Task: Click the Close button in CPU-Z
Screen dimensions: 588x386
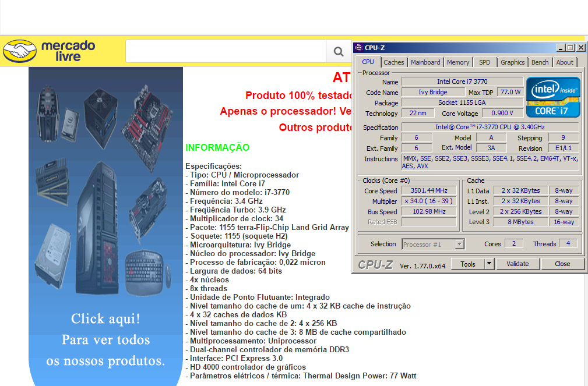Action: click(x=562, y=264)
